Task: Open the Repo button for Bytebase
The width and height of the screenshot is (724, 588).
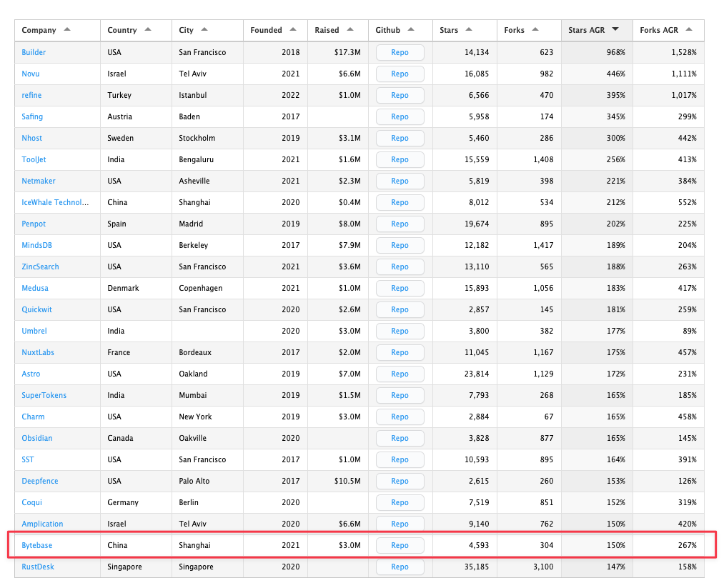Action: [400, 545]
